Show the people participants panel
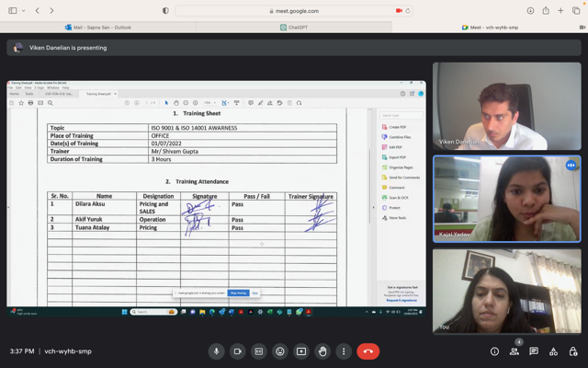The width and height of the screenshot is (588, 368). coord(514,351)
